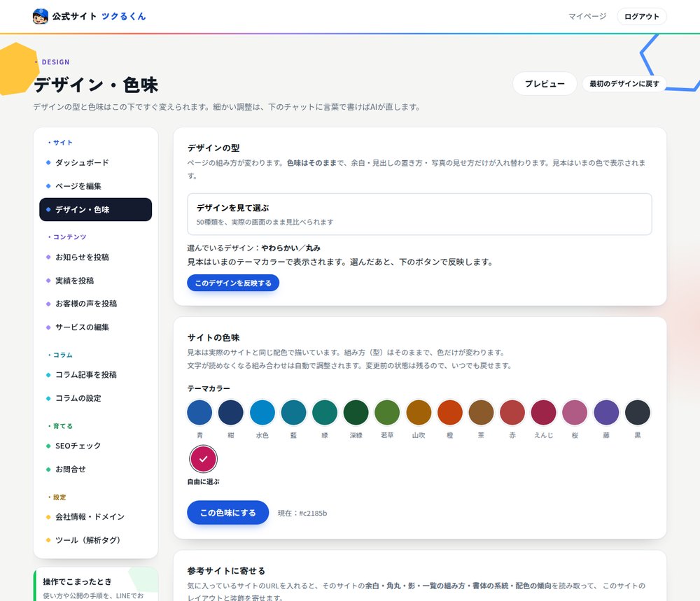This screenshot has width=700, height=601.
Task: Open コラム記事を投稿 in the sidebar
Action: pos(95,375)
